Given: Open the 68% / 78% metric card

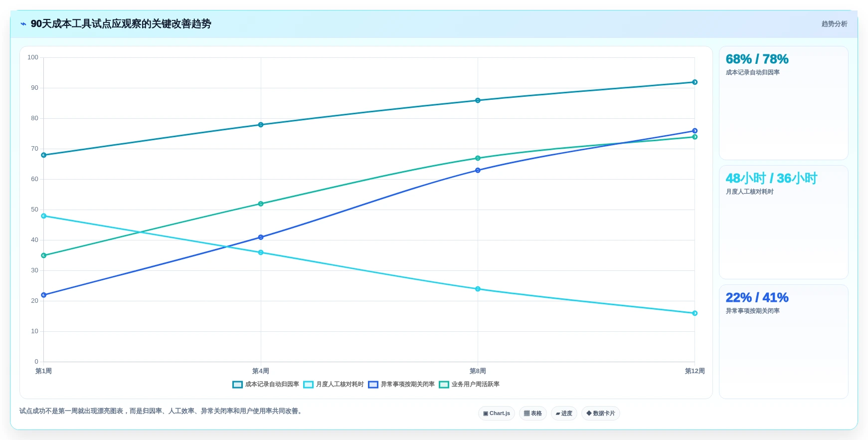Looking at the screenshot, I should [x=784, y=103].
